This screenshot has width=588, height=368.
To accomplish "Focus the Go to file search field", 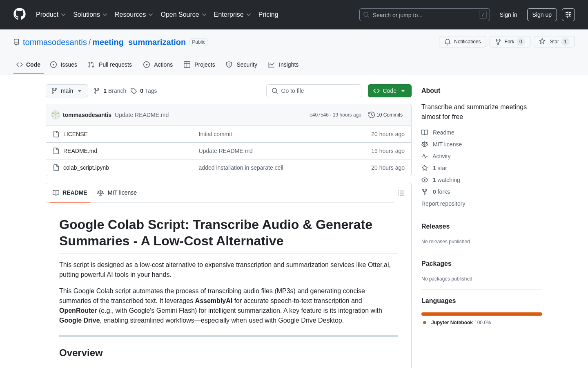I will [x=314, y=91].
